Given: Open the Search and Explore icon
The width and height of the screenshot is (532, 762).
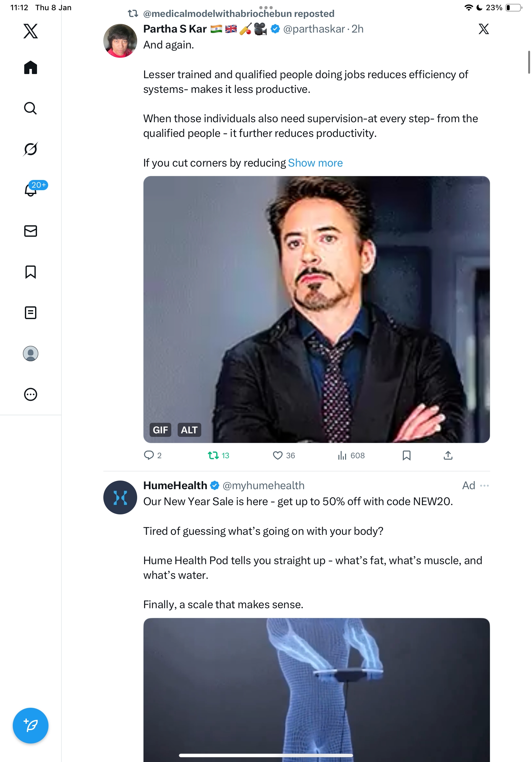Looking at the screenshot, I should click(31, 108).
